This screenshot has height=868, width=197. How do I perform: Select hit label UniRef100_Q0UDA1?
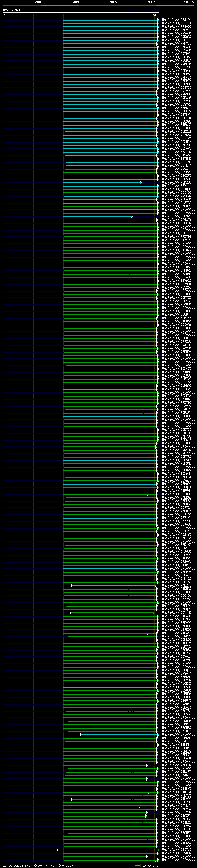tap(177, 416)
